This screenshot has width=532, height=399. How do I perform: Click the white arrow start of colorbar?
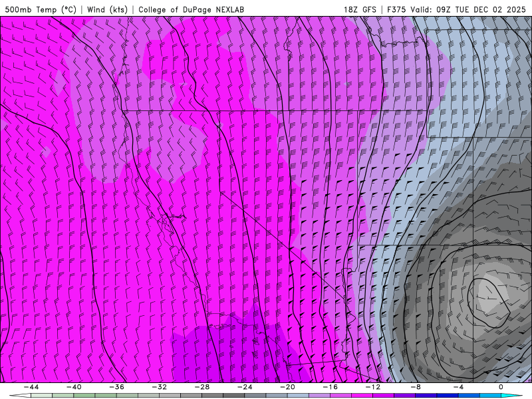click(x=20, y=396)
